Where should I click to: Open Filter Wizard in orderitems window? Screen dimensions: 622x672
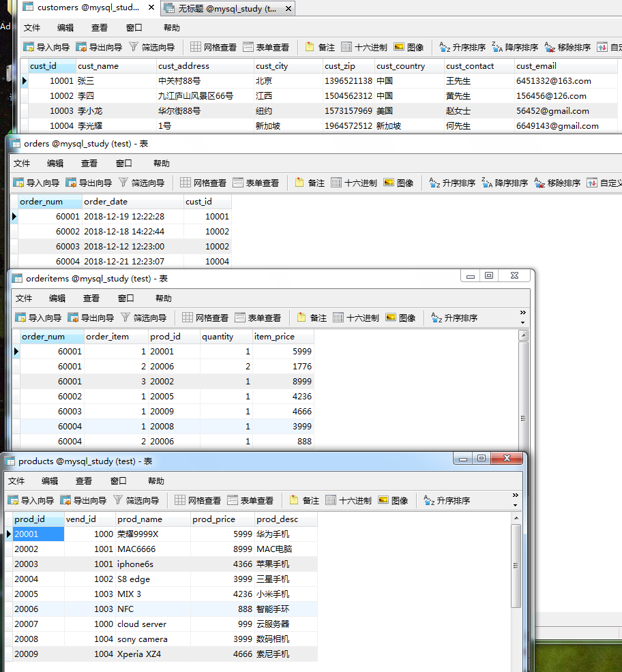(x=143, y=318)
